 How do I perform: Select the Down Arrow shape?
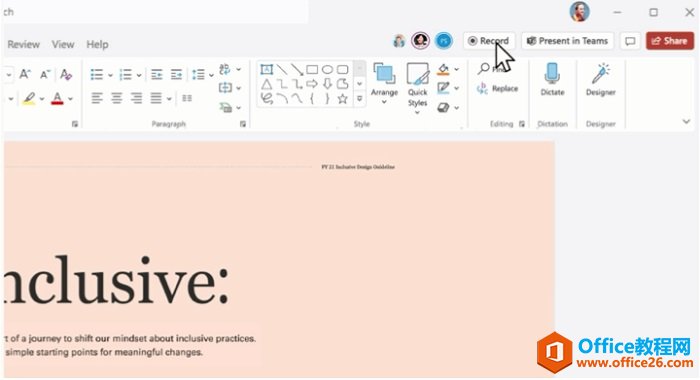tap(327, 84)
